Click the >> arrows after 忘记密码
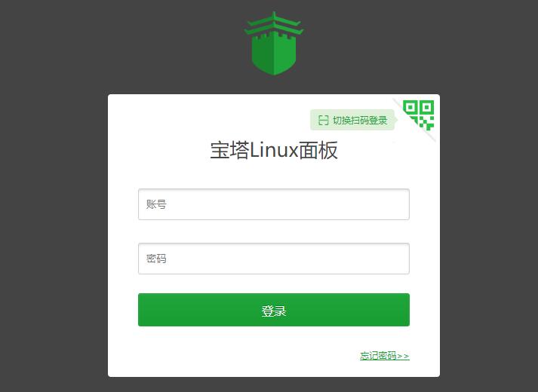The width and height of the screenshot is (538, 392). (403, 356)
